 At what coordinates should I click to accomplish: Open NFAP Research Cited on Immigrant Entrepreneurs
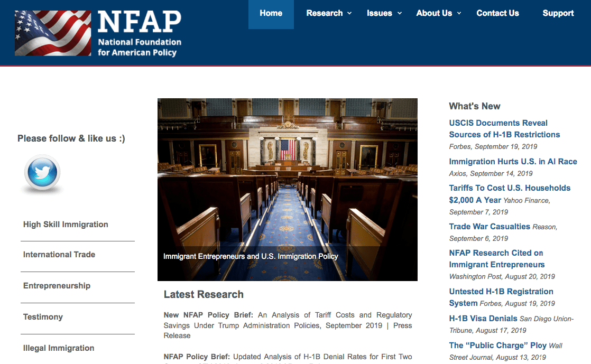click(497, 258)
